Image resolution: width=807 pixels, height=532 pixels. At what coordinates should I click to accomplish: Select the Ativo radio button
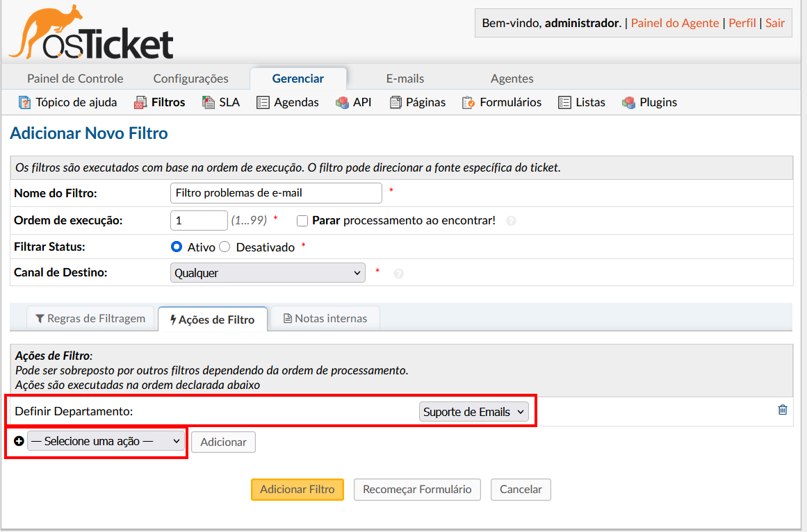pyautogui.click(x=177, y=247)
